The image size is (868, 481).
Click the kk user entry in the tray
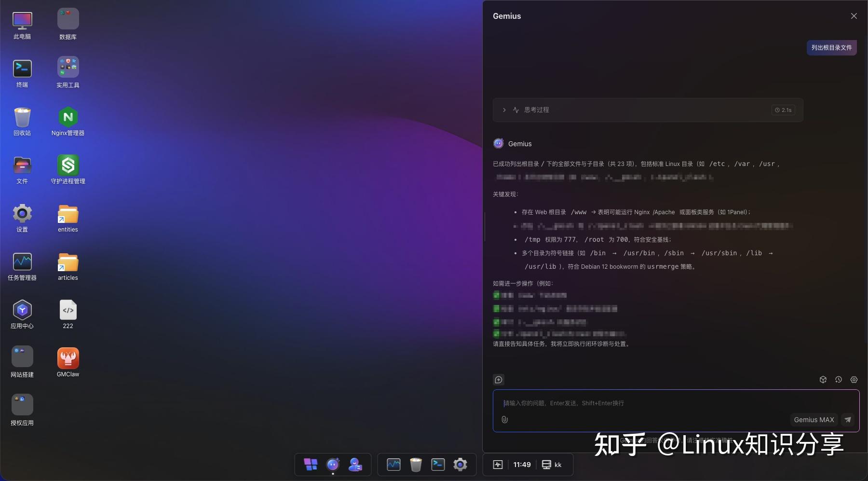tap(552, 465)
